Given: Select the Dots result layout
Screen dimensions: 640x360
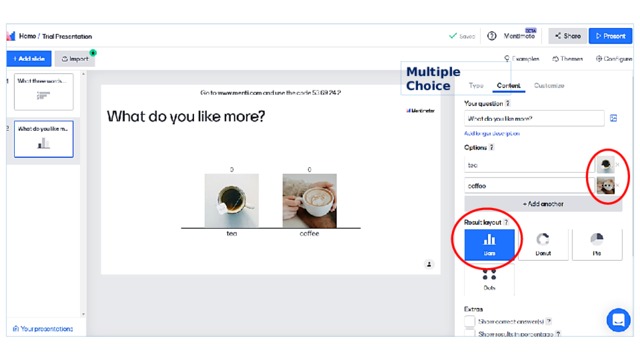Looking at the screenshot, I should (x=489, y=279).
